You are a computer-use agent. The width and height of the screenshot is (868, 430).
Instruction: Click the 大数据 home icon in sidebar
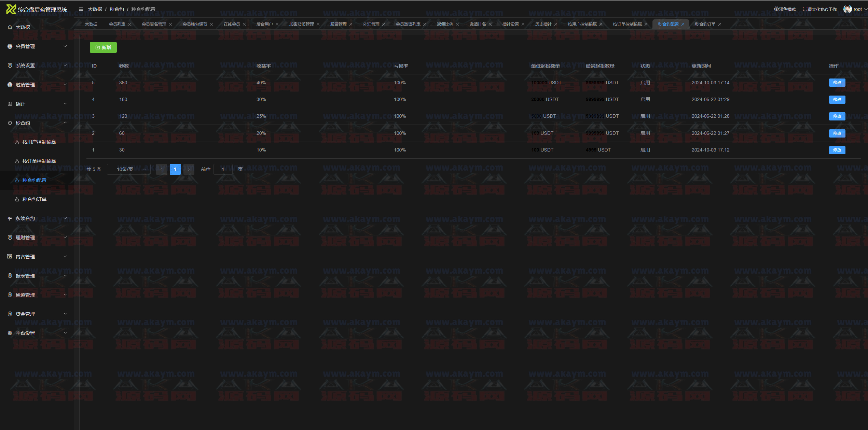10,27
